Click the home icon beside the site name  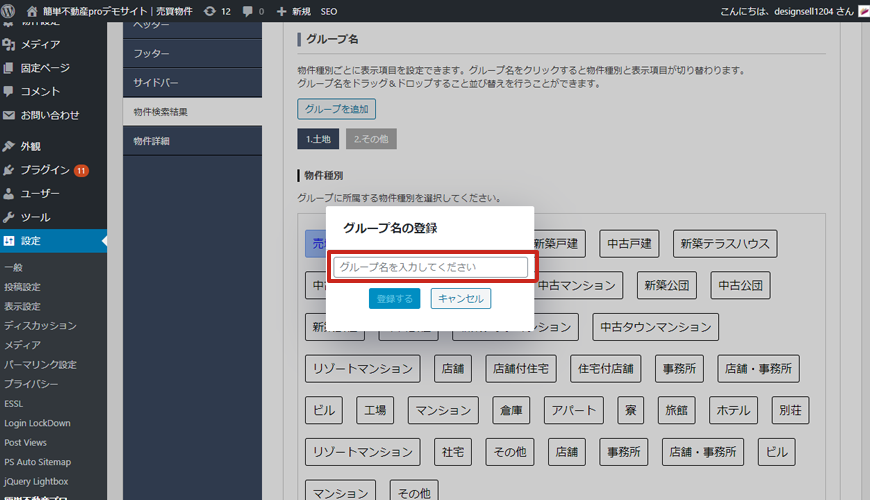pyautogui.click(x=32, y=11)
